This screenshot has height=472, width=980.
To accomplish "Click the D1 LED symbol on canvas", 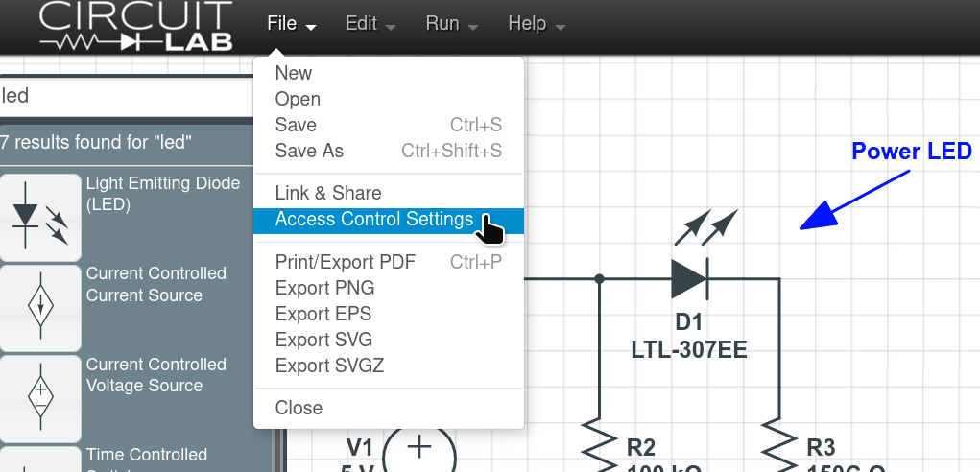I will [x=689, y=278].
